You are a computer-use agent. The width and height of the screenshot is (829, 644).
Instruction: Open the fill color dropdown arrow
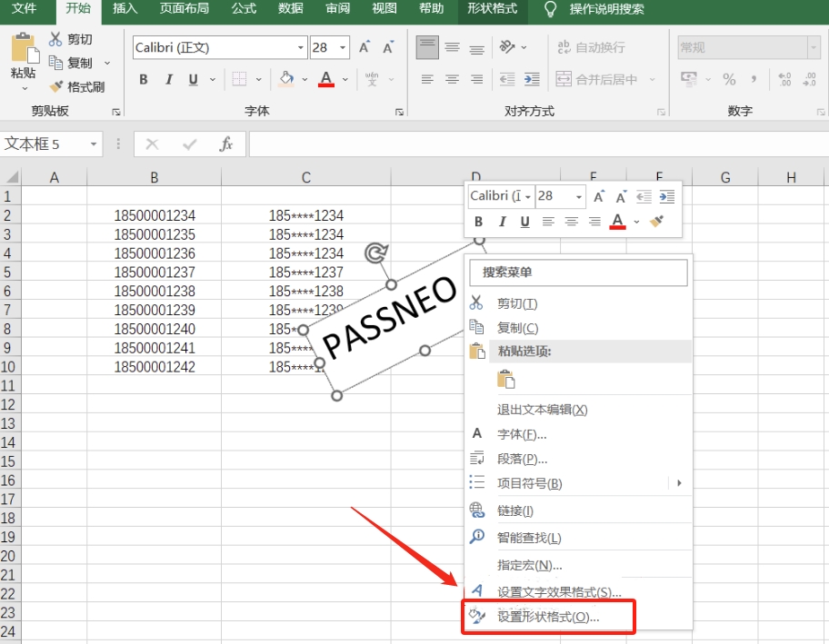click(x=305, y=80)
